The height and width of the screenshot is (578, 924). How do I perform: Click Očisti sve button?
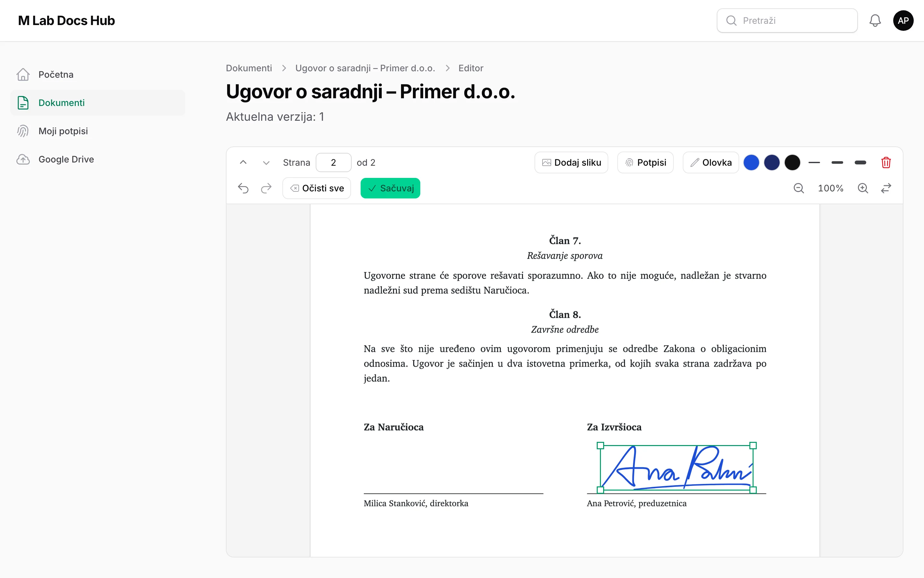click(x=317, y=188)
